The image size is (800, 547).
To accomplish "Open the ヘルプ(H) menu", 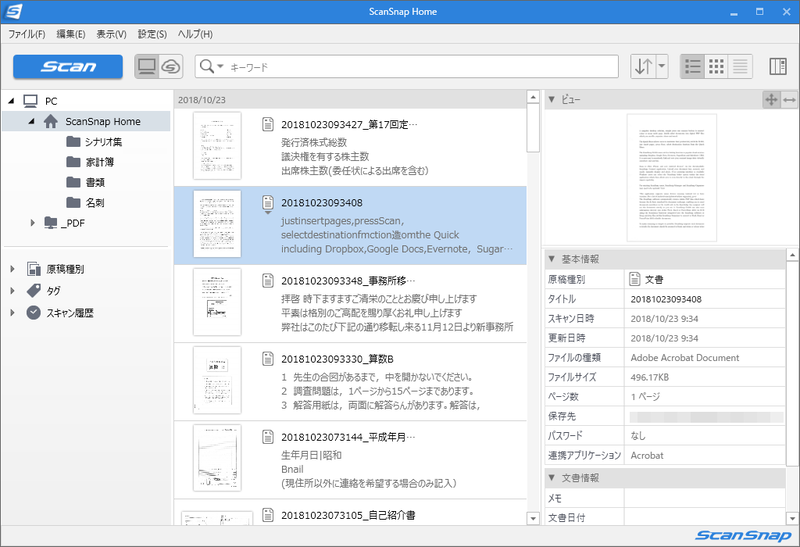I will (195, 34).
